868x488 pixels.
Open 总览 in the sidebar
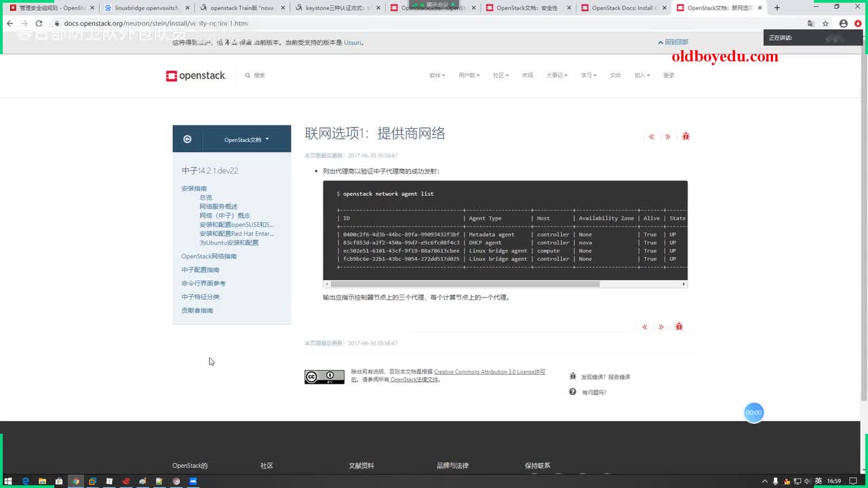click(x=205, y=197)
